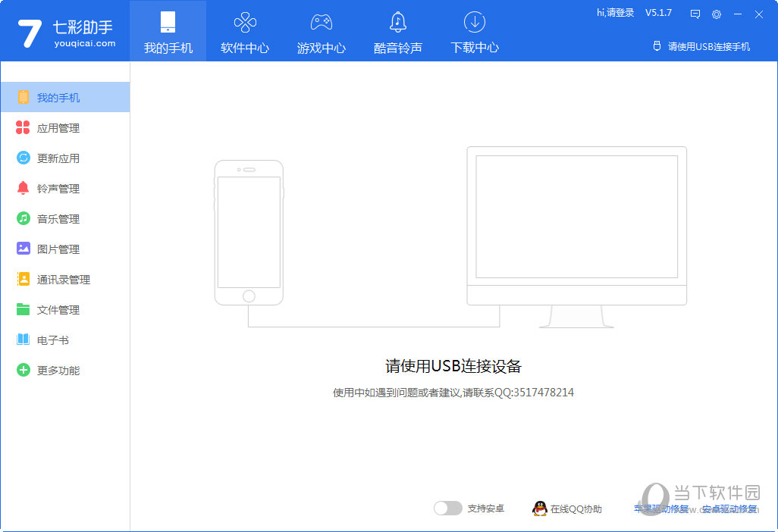Open 图片管理 sidebar item
Screen dimensions: 778x532
click(x=65, y=249)
